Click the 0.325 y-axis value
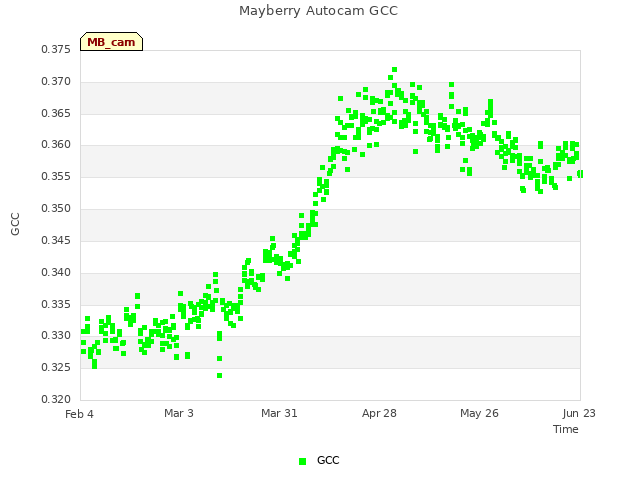 pos(56,367)
